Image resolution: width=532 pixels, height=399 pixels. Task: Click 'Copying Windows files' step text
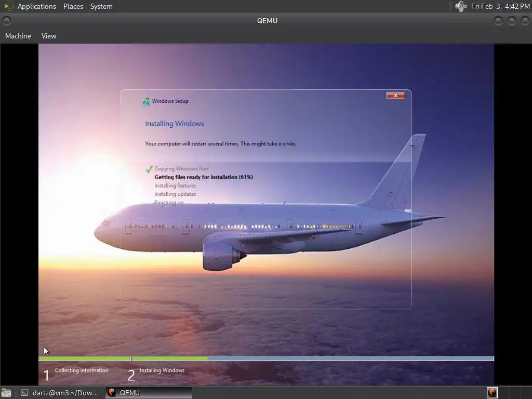[181, 169]
